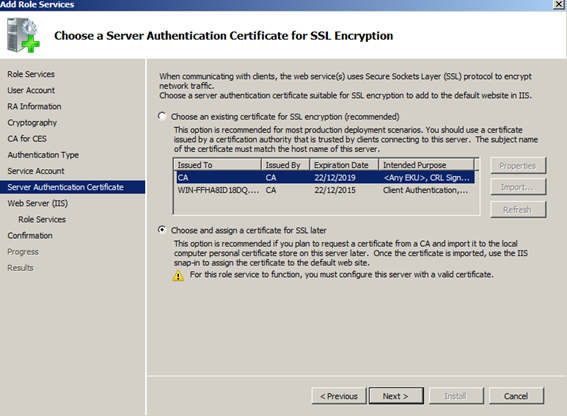Close the Add Role Services dialog
Image resolution: width=567 pixels, height=416 pixels.
pos(559,4)
